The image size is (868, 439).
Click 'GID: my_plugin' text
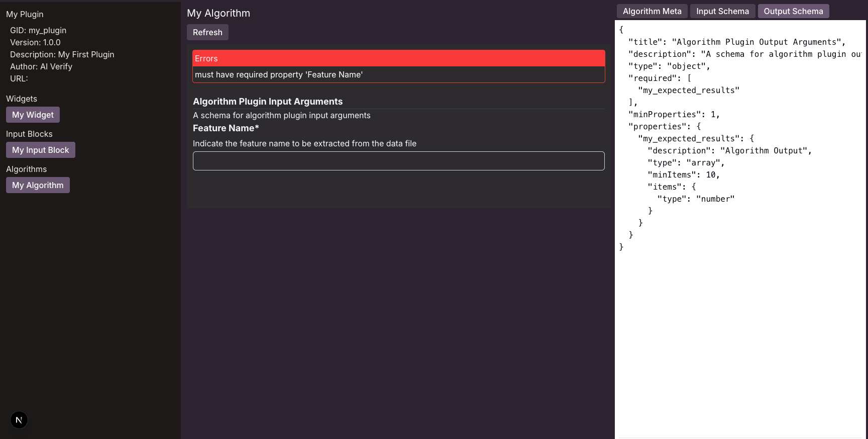38,30
